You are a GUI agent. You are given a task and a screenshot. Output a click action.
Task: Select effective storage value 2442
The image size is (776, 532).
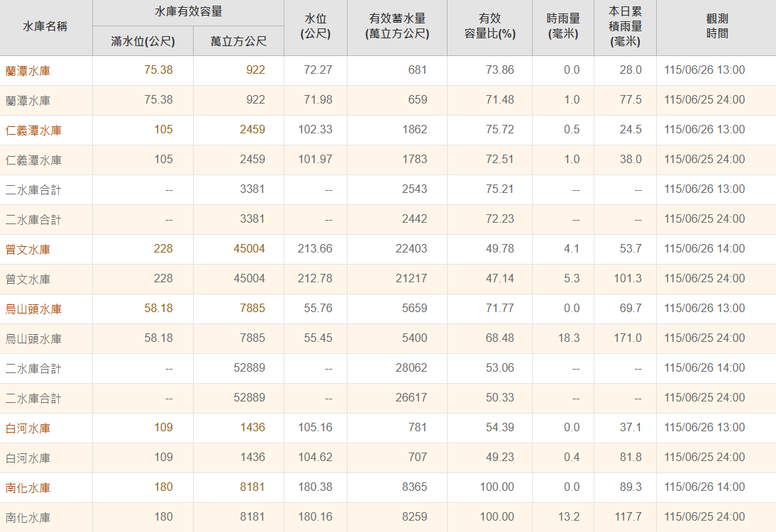pos(415,218)
